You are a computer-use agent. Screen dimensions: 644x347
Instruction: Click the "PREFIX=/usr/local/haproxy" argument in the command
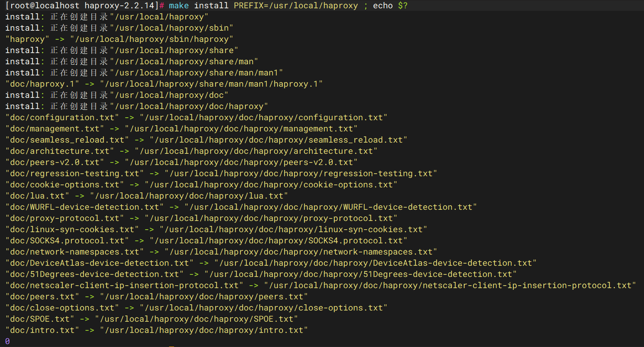(296, 6)
